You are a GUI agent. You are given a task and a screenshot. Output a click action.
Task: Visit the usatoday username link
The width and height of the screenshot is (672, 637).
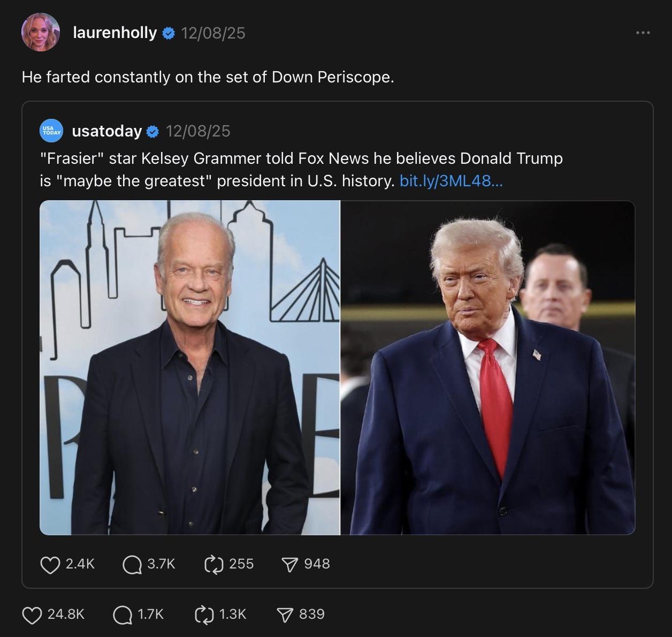pyautogui.click(x=106, y=131)
